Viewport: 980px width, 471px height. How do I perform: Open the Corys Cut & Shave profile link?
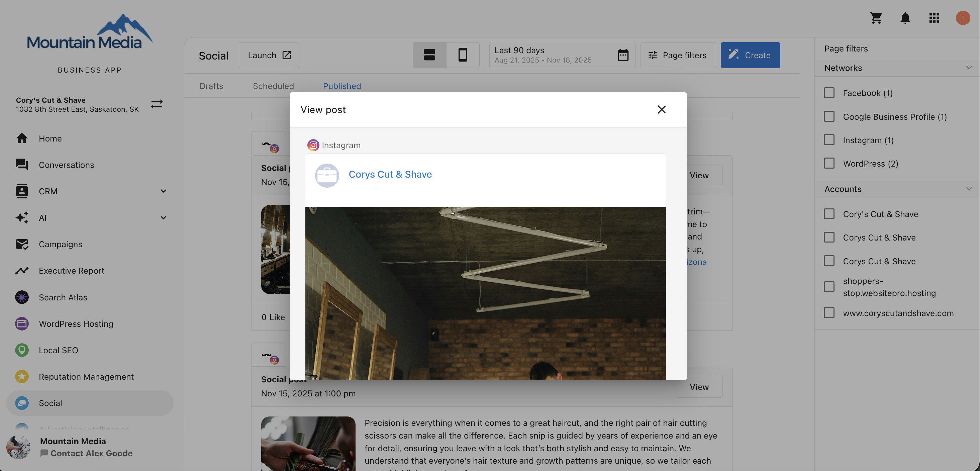tap(390, 174)
